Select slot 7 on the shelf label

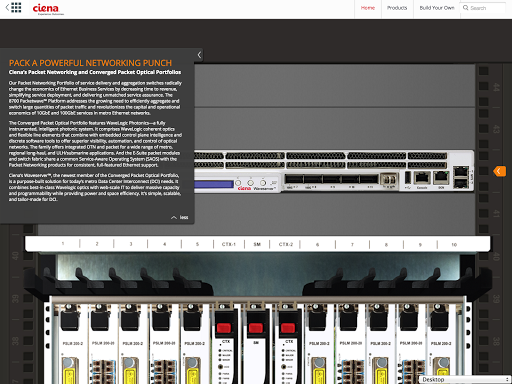click(352, 244)
